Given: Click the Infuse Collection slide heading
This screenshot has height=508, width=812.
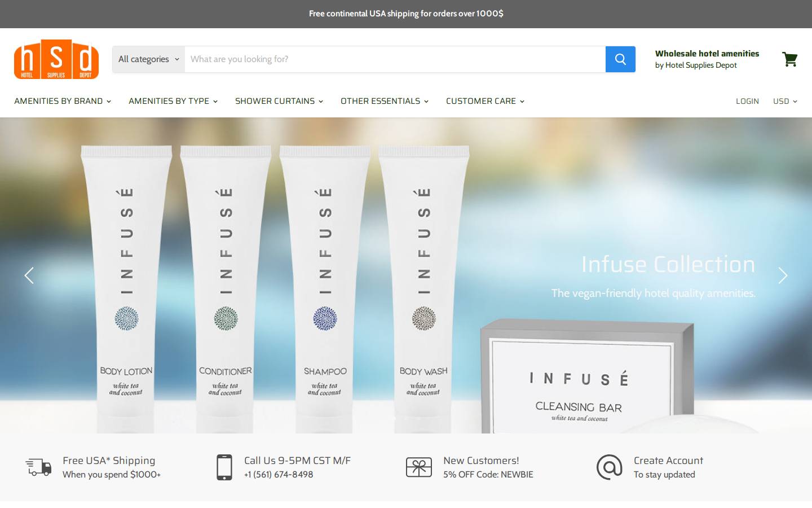Looking at the screenshot, I should (x=668, y=264).
